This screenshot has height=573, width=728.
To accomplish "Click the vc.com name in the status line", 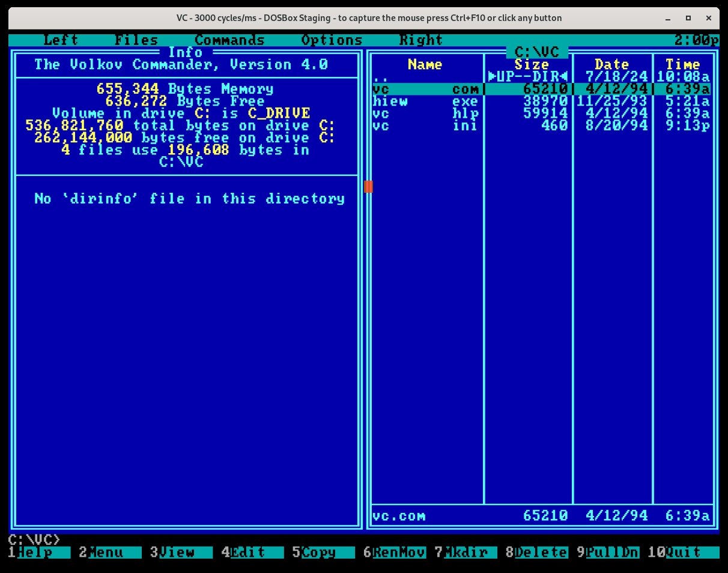I will [x=399, y=516].
